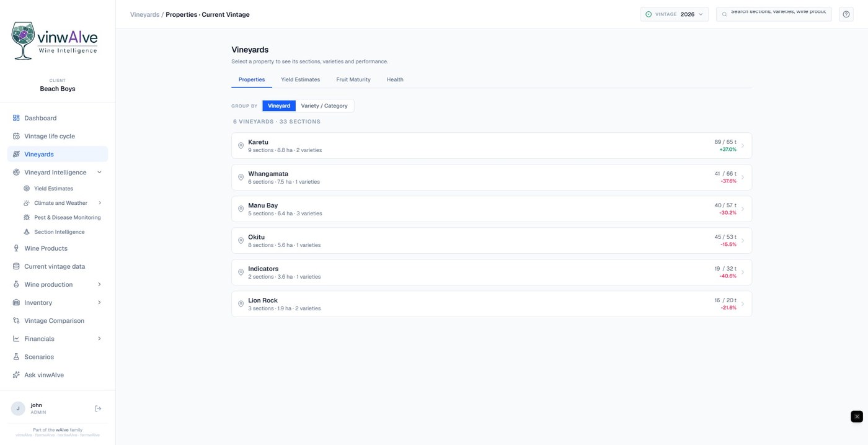Click Indicators -40.6% yield value
Viewport: 868px width, 445px height.
(728, 276)
